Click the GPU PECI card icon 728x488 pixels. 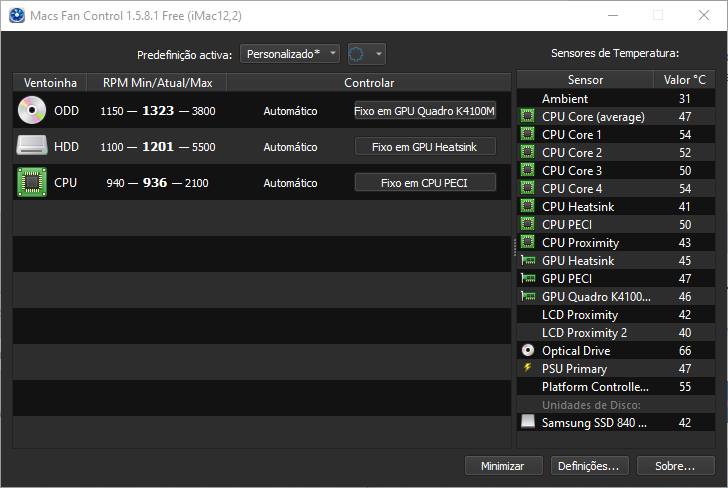pos(528,278)
